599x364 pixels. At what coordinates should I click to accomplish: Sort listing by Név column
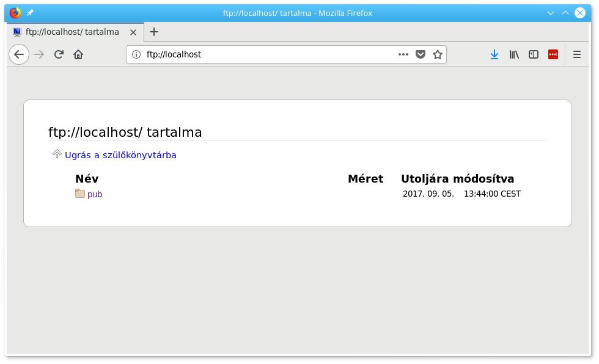coord(87,178)
